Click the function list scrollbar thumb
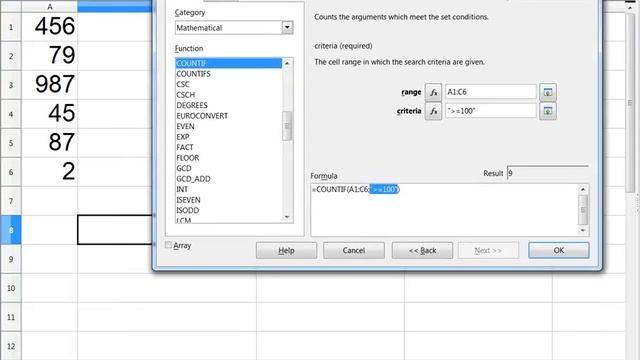 pyautogui.click(x=287, y=126)
